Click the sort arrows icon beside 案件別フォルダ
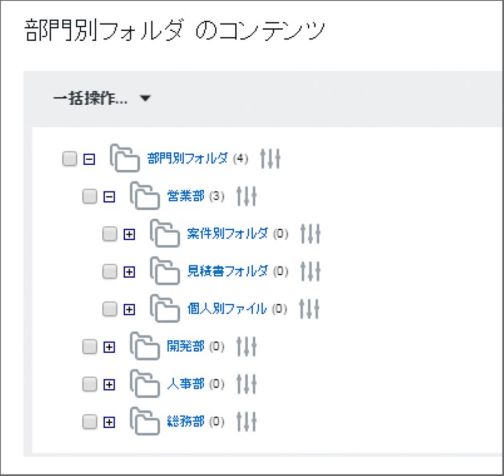Screen dimensions: 504x476 (x=310, y=234)
